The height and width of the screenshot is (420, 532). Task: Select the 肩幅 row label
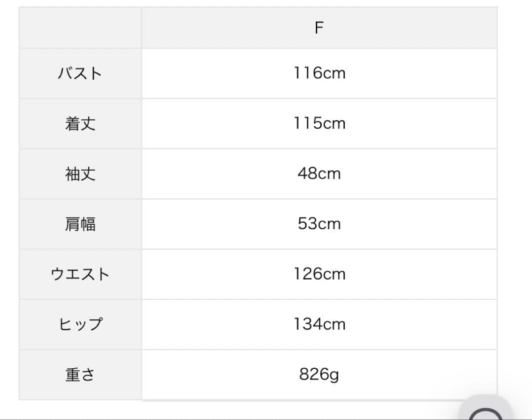80,224
